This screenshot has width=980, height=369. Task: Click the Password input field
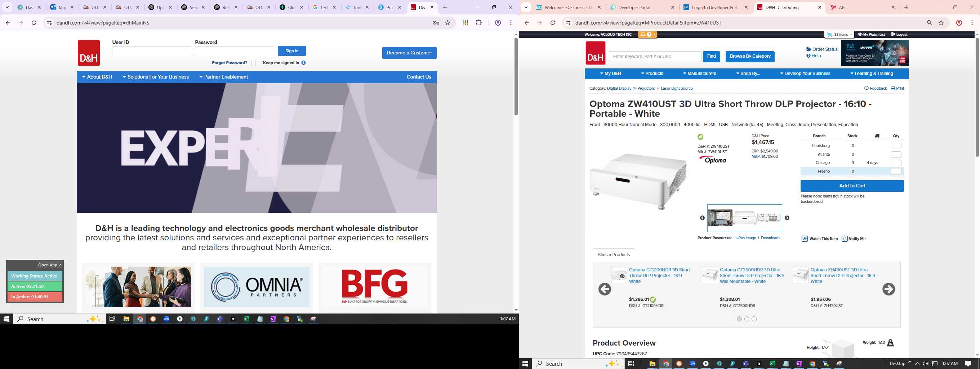234,52
